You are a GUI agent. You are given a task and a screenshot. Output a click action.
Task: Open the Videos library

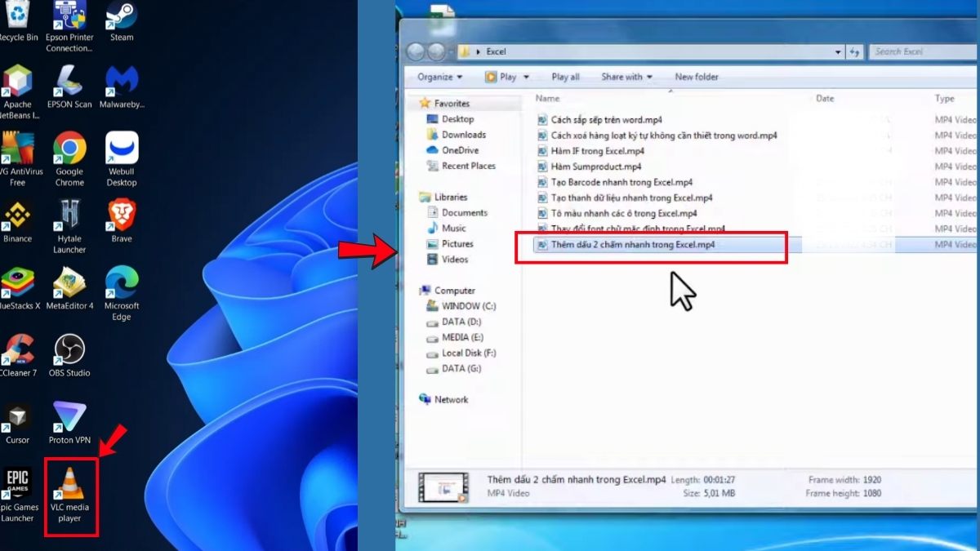(448, 259)
